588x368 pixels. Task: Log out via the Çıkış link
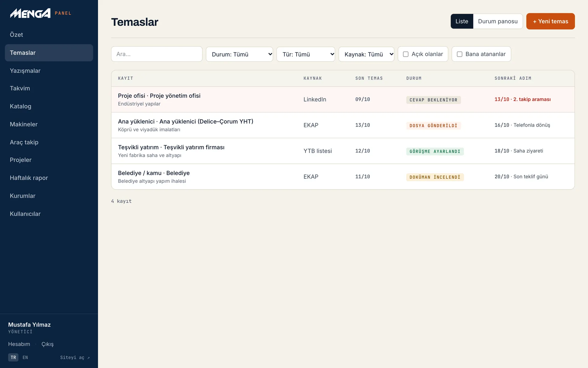[x=47, y=344]
